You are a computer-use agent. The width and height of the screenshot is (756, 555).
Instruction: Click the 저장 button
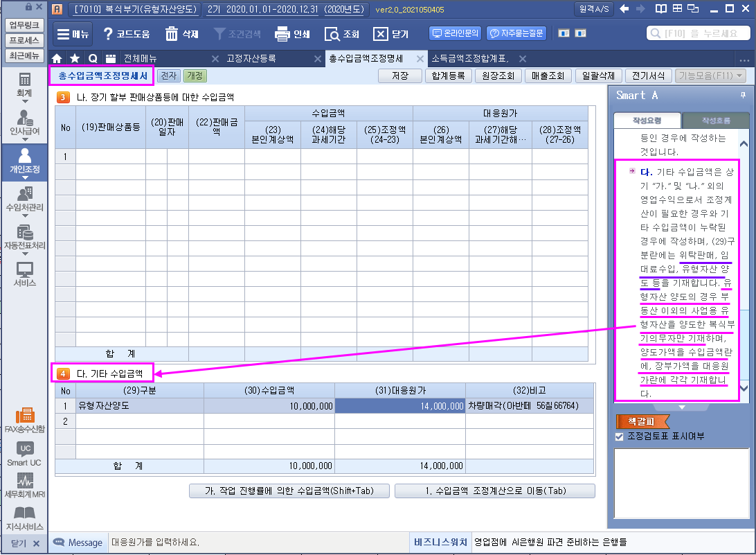click(399, 76)
